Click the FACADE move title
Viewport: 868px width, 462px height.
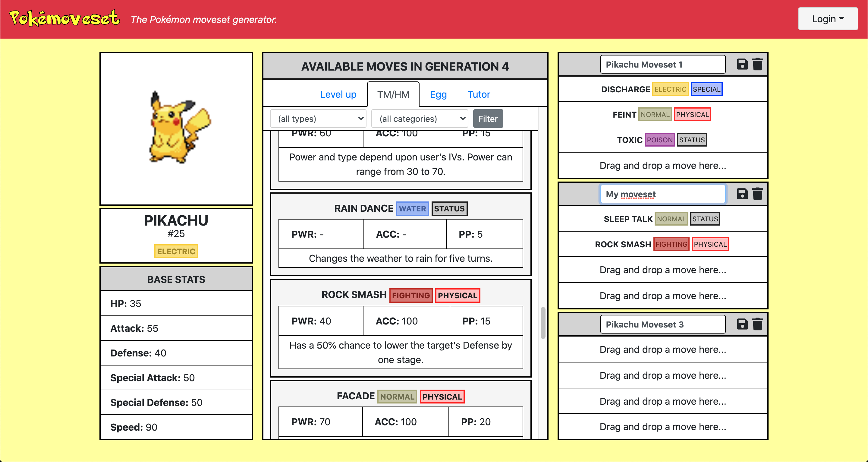356,396
